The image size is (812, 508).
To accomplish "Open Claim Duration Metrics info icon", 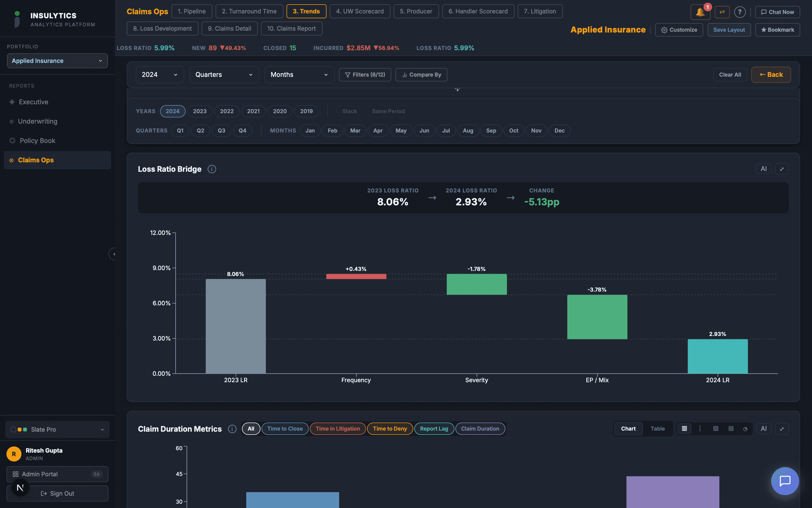I will click(x=232, y=429).
